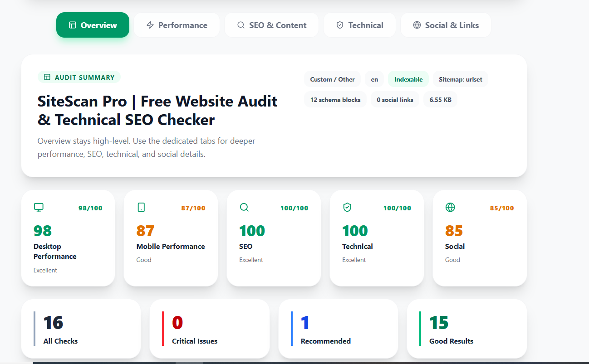This screenshot has width=589, height=364.
Task: Click the desktop monitor icon on Desktop Performance card
Action: [38, 207]
